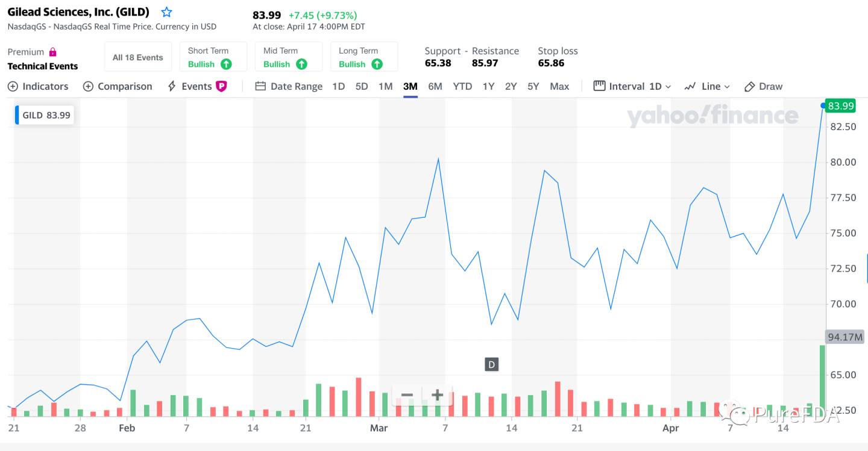Select the YTD range tab
868x451 pixels.
pos(463,87)
